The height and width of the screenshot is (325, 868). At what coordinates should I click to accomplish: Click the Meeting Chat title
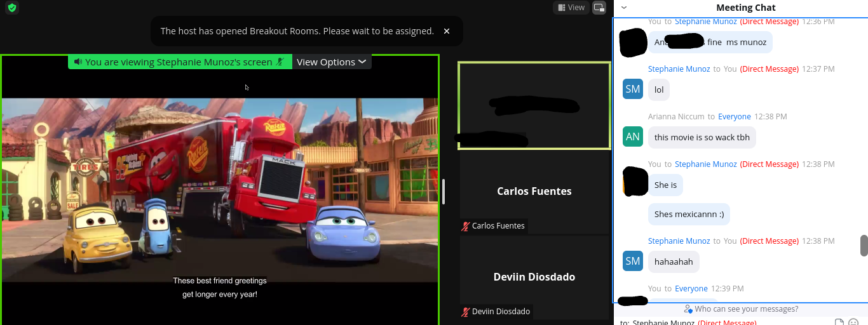coord(746,8)
